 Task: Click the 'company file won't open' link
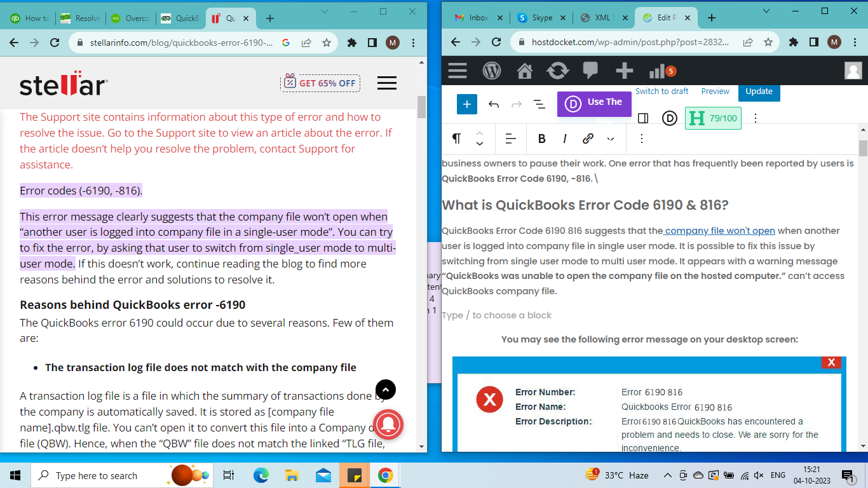point(719,231)
